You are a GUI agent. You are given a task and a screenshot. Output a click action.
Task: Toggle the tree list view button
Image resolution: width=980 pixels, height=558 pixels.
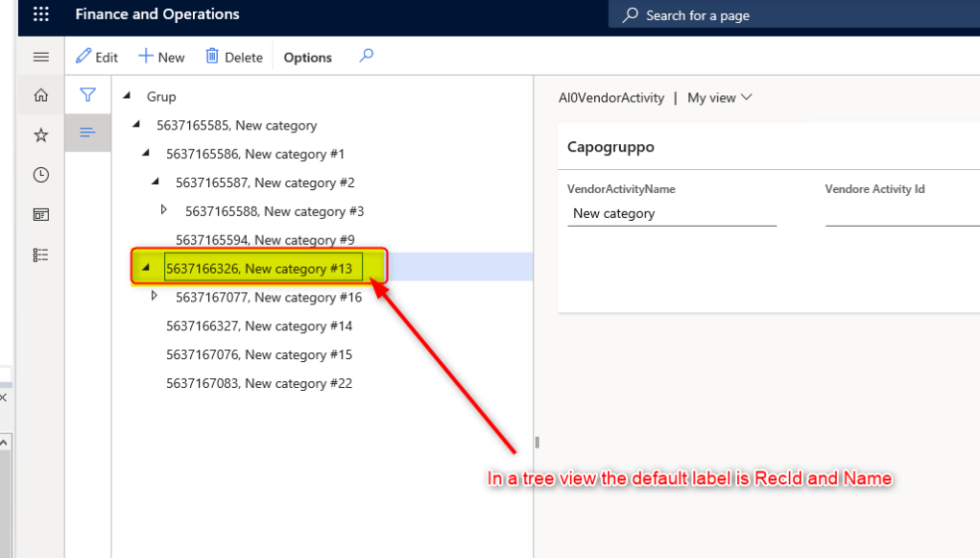(x=87, y=133)
